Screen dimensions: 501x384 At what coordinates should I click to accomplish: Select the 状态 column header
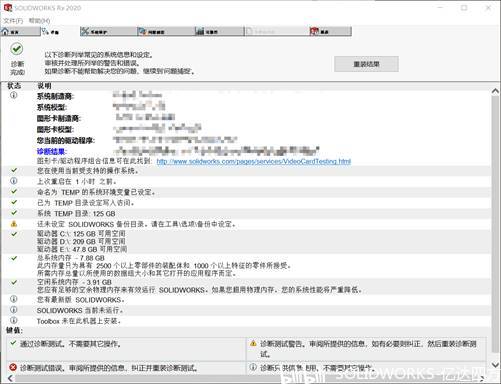[14, 86]
